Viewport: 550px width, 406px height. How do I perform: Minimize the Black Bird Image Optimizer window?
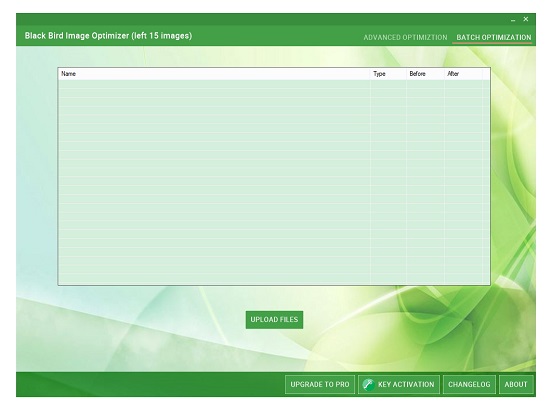pos(513,20)
